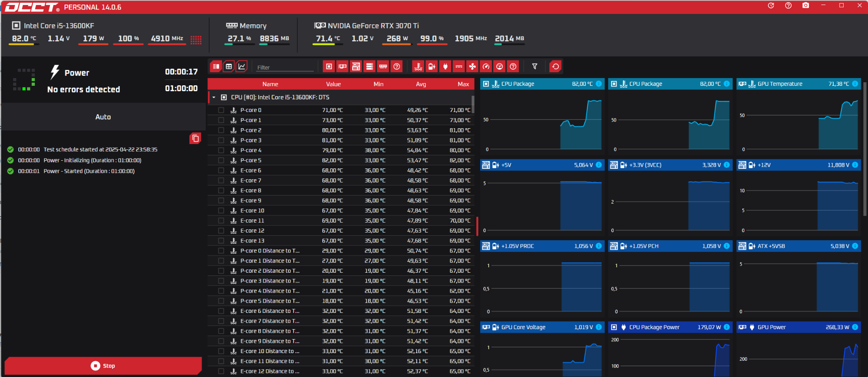Click the funnel filter icon
This screenshot has width=868, height=377.
click(535, 67)
